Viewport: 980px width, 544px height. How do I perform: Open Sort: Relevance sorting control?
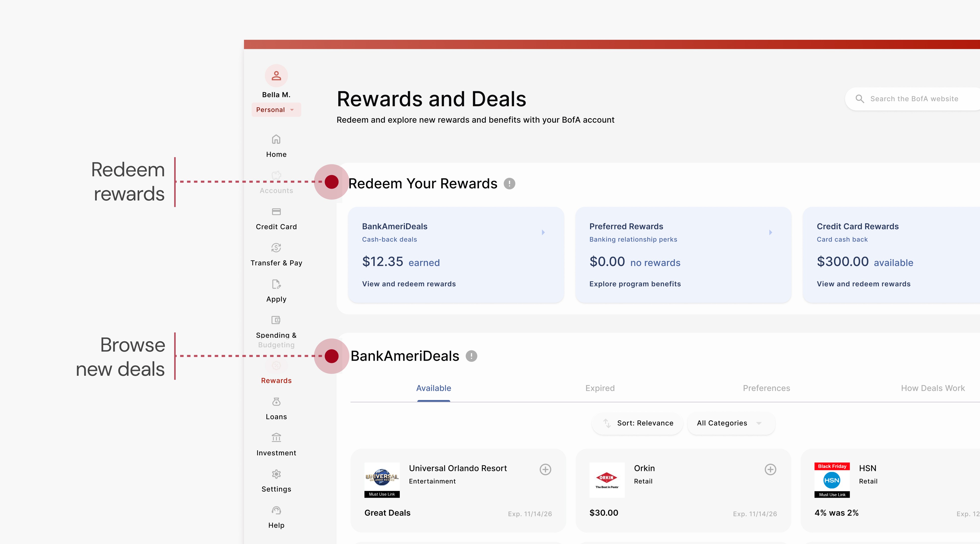coord(638,423)
